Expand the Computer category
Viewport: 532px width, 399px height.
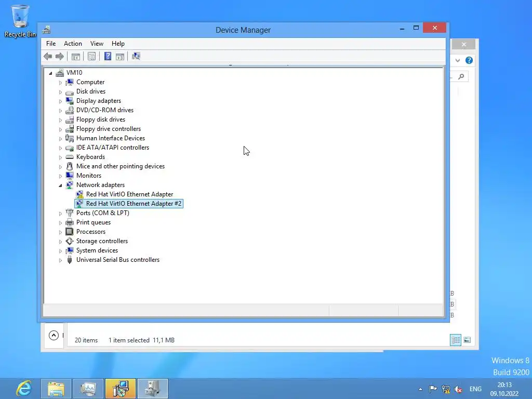(x=60, y=83)
